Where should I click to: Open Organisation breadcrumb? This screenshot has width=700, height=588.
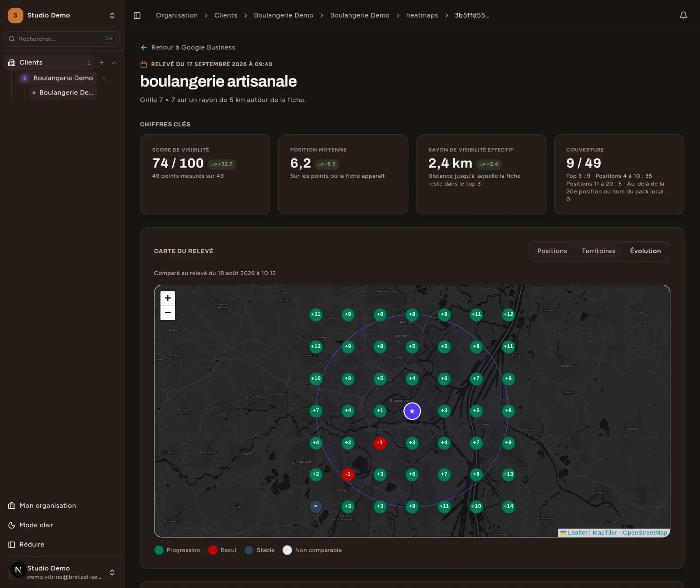point(177,15)
